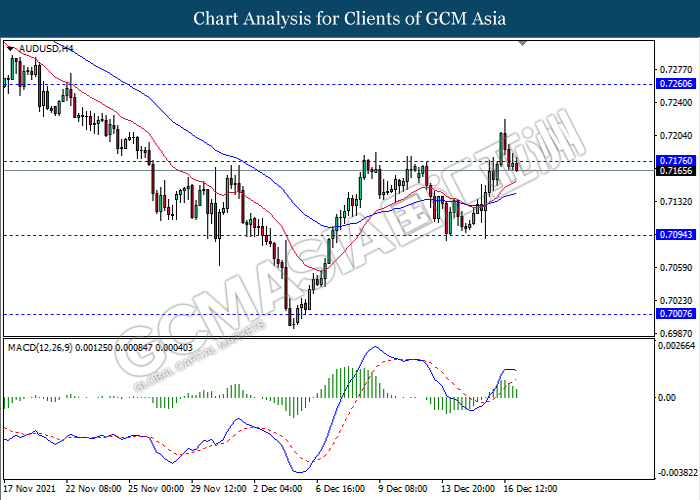Click the 6 Dec 16:00 time label
The height and width of the screenshot is (500, 700).
click(341, 488)
